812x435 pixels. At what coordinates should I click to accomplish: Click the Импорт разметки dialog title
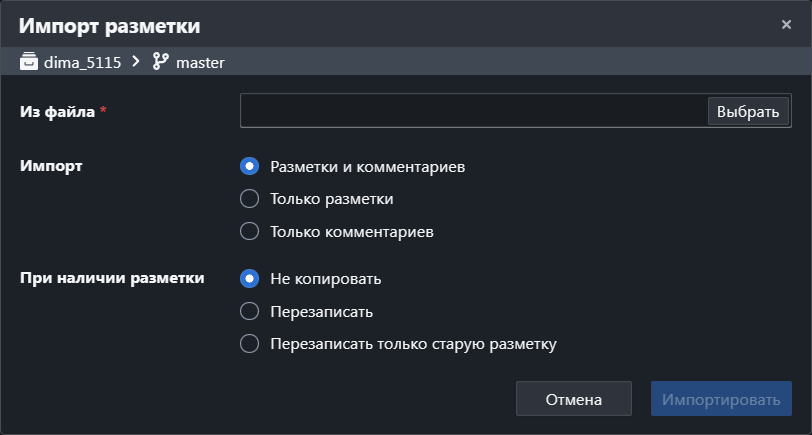pos(109,26)
